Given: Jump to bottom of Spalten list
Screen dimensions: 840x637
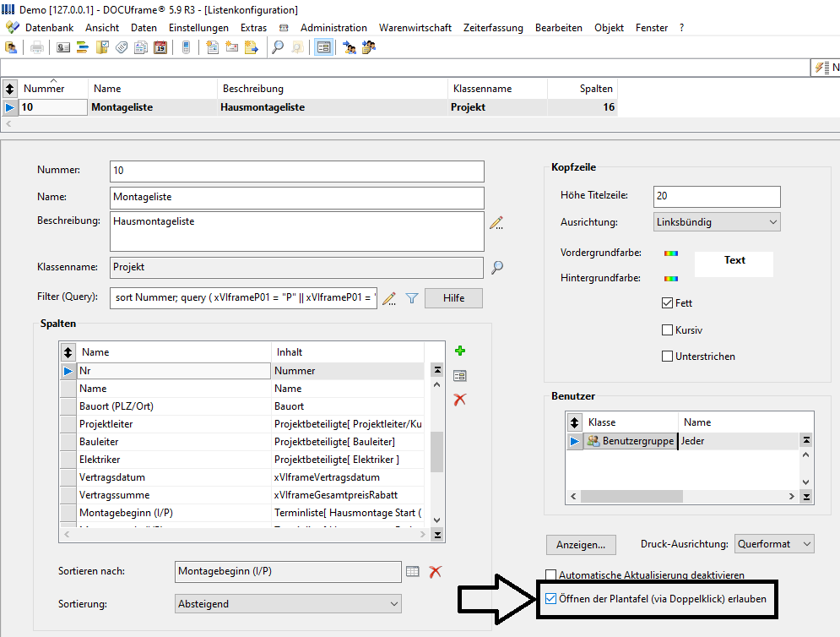Looking at the screenshot, I should [437, 535].
